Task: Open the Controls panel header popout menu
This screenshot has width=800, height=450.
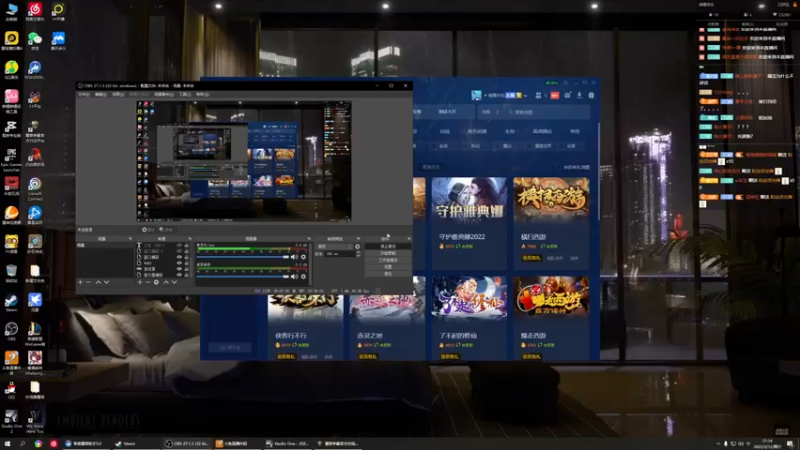Action: [408, 239]
